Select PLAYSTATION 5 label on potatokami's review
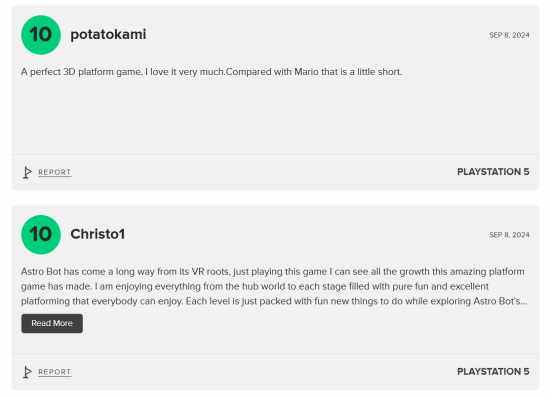The image size is (550, 398). 493,172
